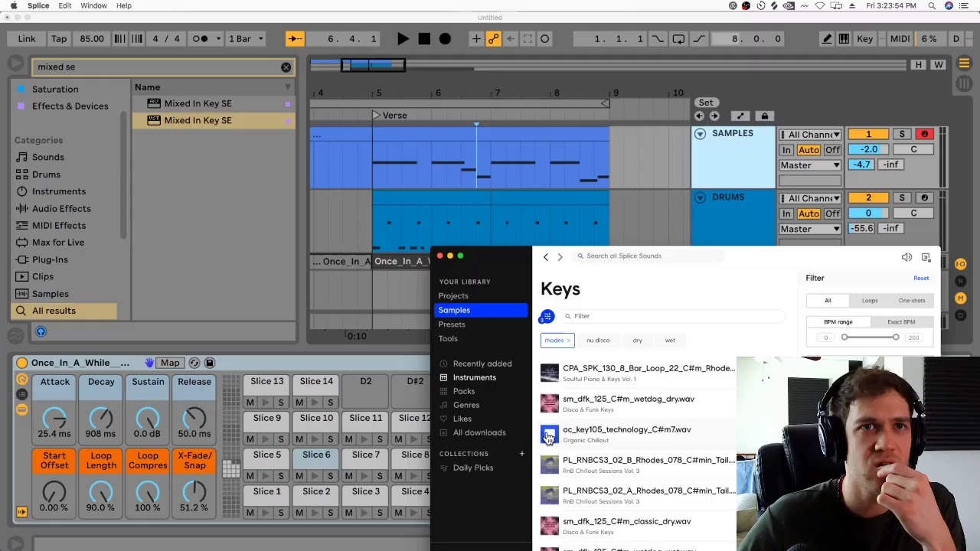The width and height of the screenshot is (980, 551).
Task: Open SAMPLES All Channels input dropdown
Action: pyautogui.click(x=810, y=135)
